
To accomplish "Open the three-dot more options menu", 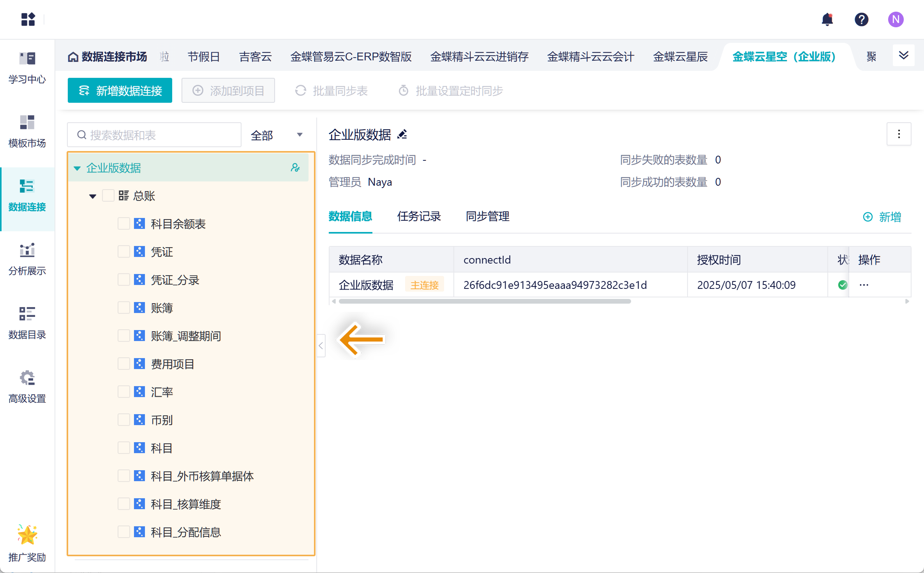I will point(899,134).
